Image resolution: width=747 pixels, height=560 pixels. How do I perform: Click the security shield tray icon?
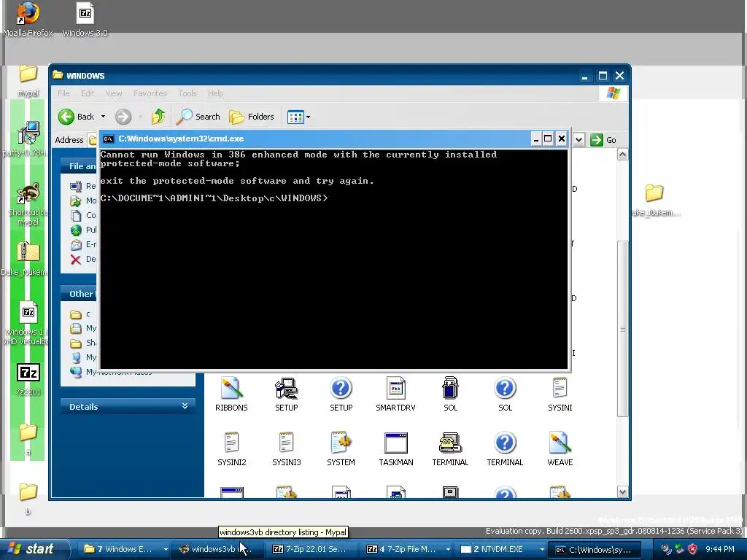693,549
